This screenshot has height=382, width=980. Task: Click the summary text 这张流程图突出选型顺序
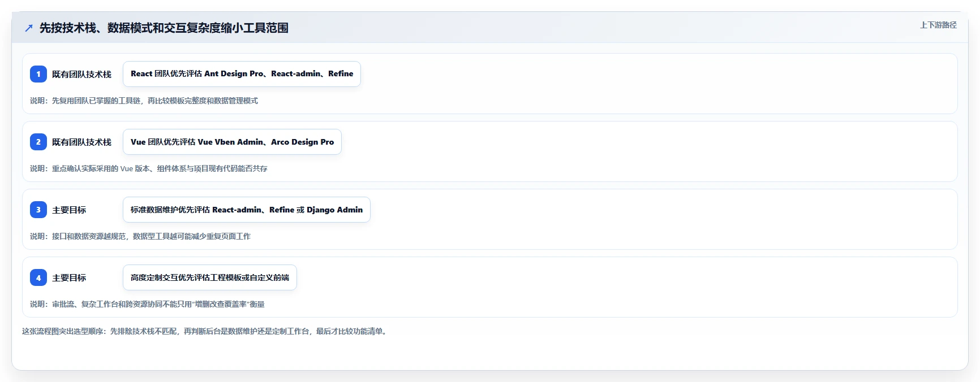coord(206,331)
